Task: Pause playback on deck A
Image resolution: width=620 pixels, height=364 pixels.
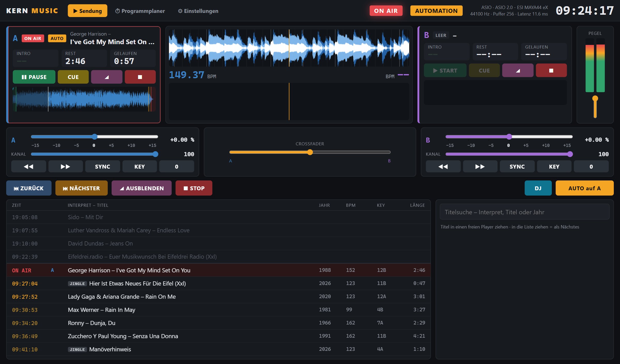Action: [x=34, y=77]
